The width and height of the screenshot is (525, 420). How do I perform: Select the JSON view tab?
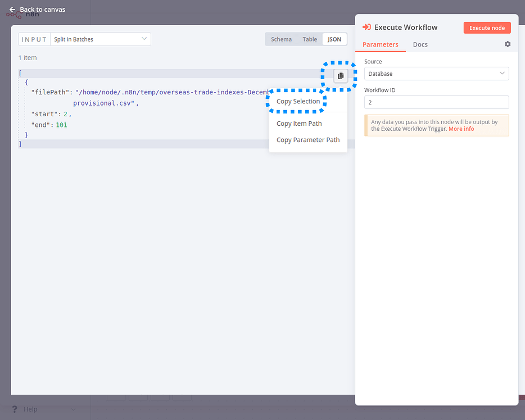coord(334,39)
